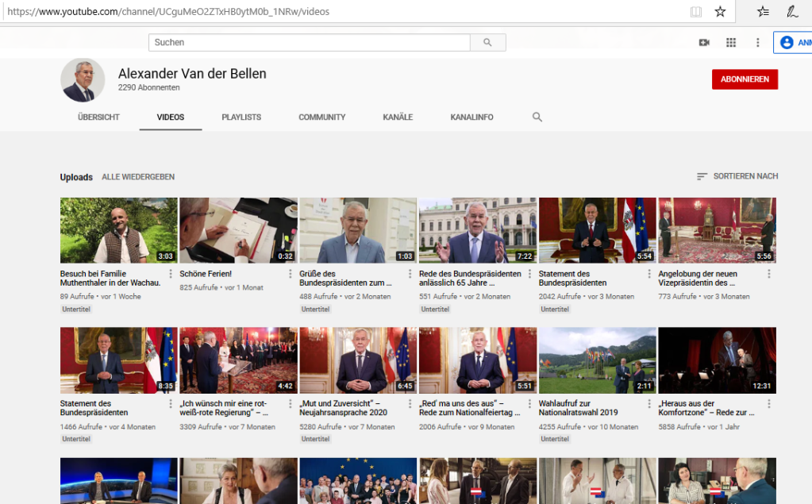Screen dimensions: 812x504
Task: Open the settings three-dot menu in header
Action: point(758,42)
